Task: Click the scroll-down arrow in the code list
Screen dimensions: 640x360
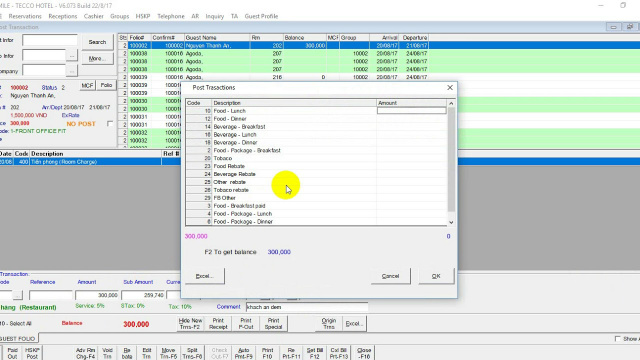Action: pos(451,222)
